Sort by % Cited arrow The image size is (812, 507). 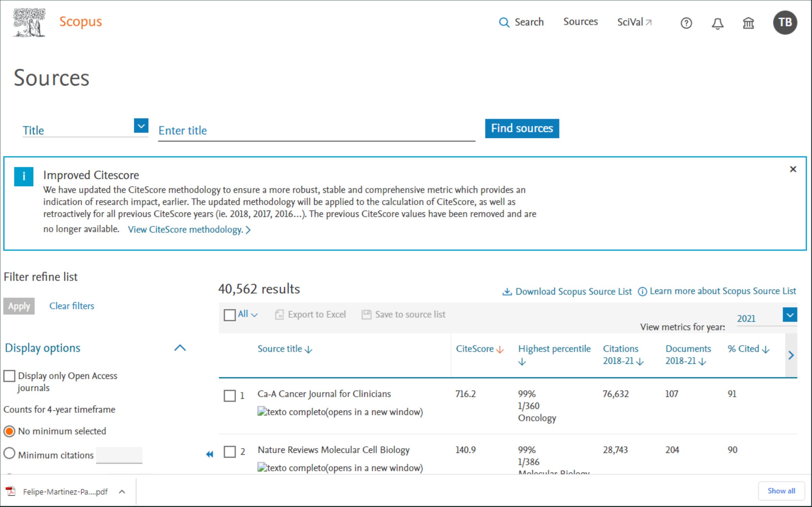point(766,349)
